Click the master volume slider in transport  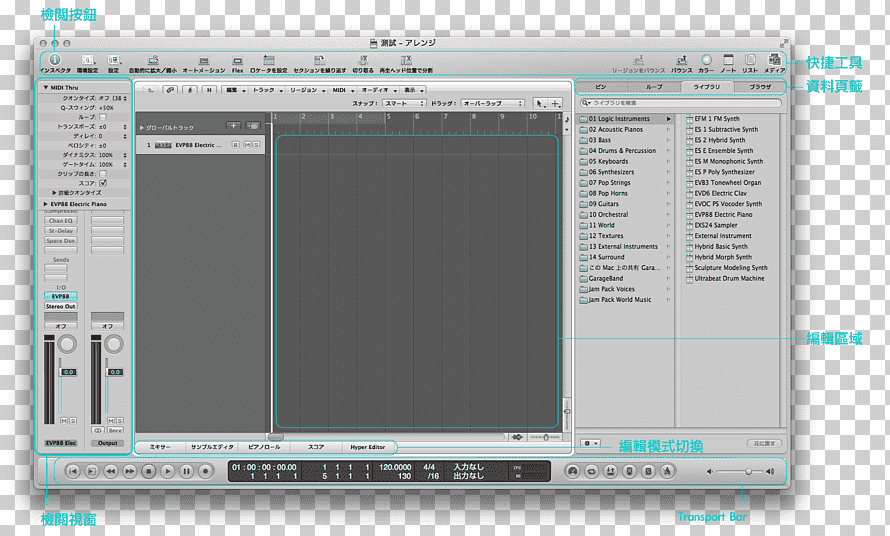click(x=740, y=471)
